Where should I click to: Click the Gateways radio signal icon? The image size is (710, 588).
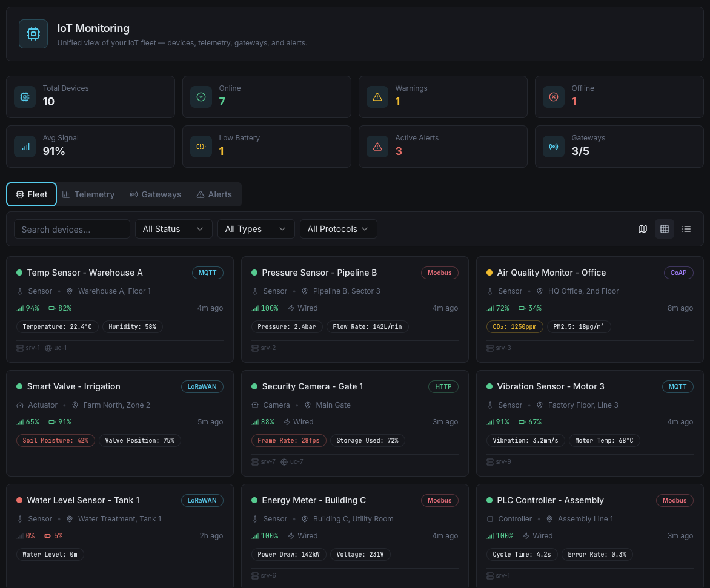pos(554,147)
